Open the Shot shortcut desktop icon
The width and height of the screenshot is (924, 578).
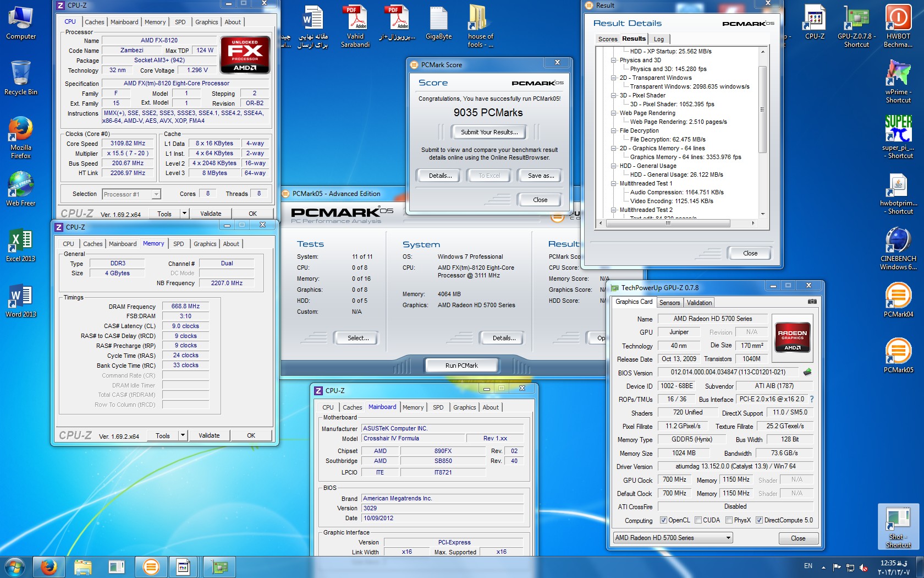pyautogui.click(x=898, y=527)
